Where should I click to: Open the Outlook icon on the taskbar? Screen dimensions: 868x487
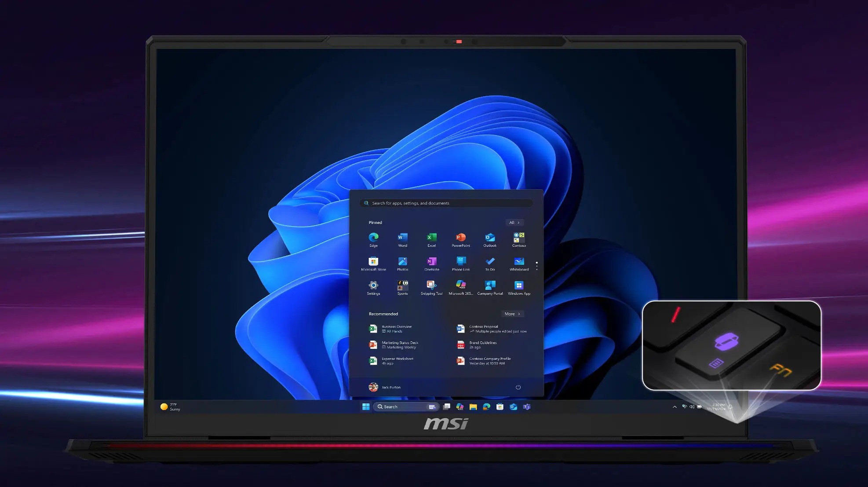pos(513,407)
